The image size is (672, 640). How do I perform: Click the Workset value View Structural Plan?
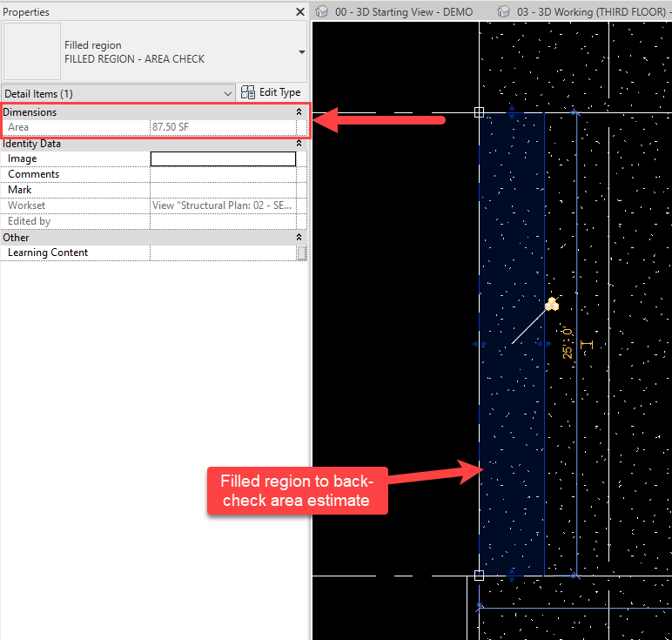coord(222,205)
